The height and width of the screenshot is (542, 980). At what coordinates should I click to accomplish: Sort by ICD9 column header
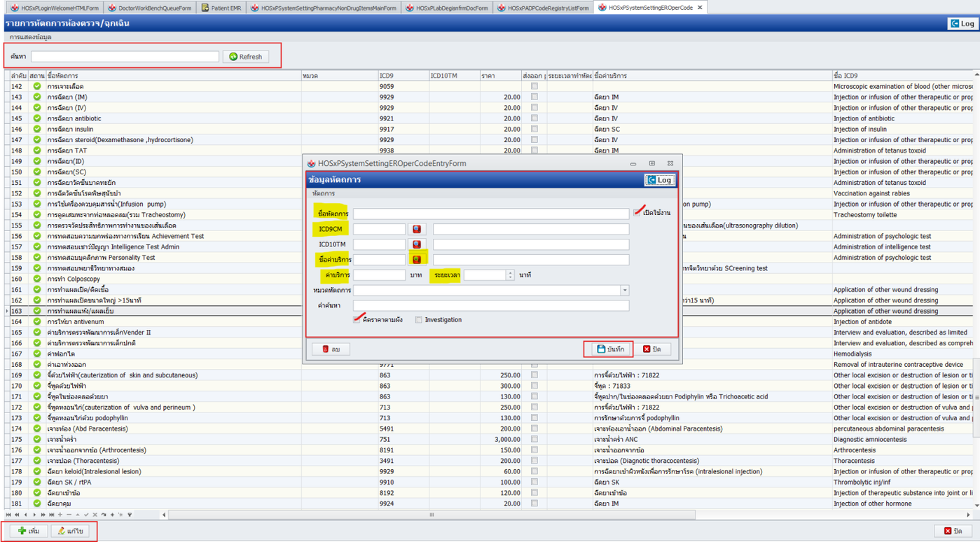coord(403,76)
